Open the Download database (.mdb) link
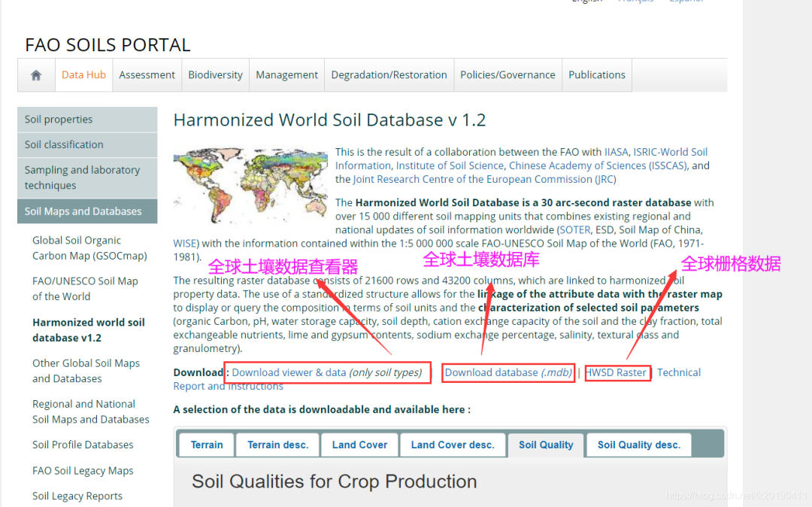 click(507, 372)
